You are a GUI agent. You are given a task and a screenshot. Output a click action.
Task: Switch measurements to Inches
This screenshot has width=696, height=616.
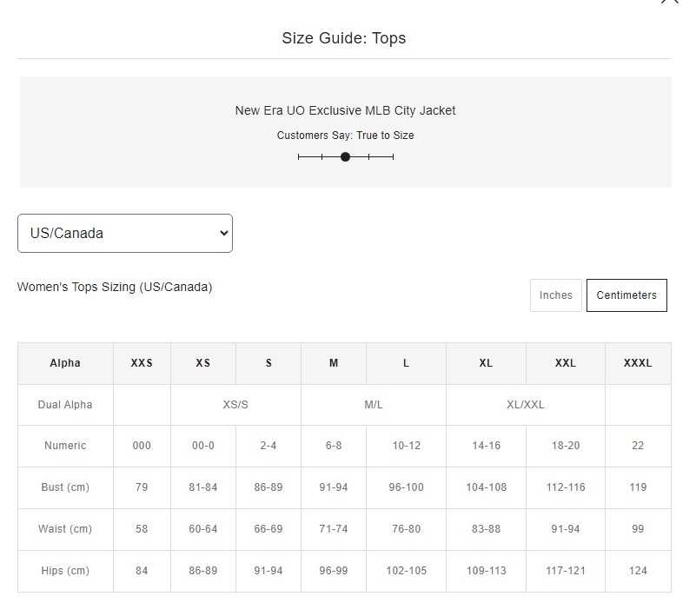(x=555, y=295)
